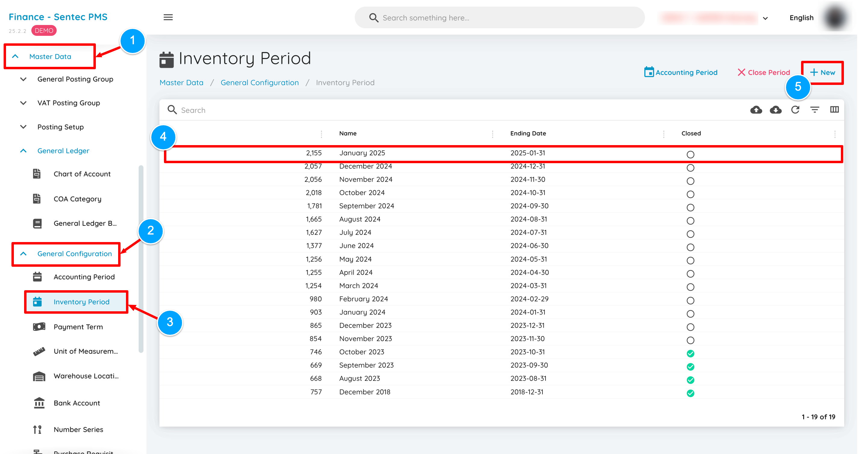The width and height of the screenshot is (868, 454).
Task: Click General Configuration breadcrumb link
Action: [x=259, y=83]
